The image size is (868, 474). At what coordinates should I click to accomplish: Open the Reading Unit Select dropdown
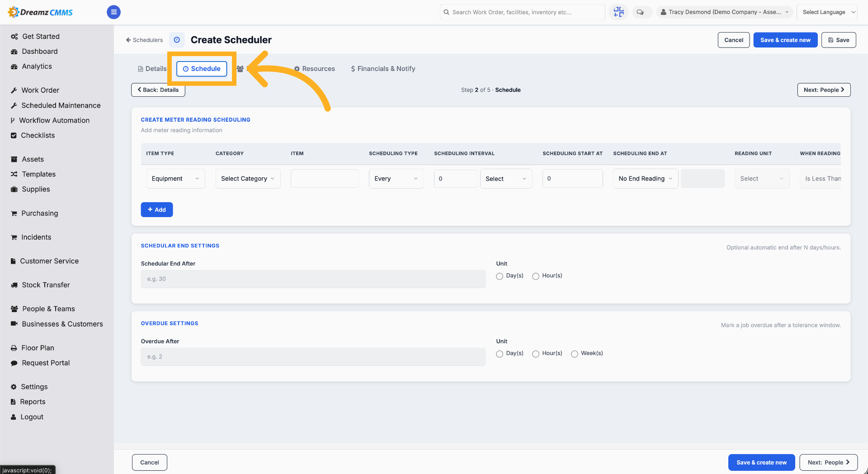[x=762, y=179]
